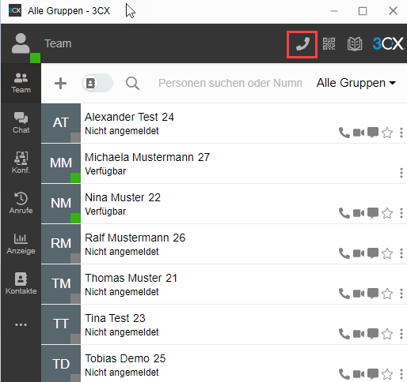This screenshot has height=382, width=407.
Task: Open more options for Michaela Mustermann 27
Action: (x=401, y=173)
